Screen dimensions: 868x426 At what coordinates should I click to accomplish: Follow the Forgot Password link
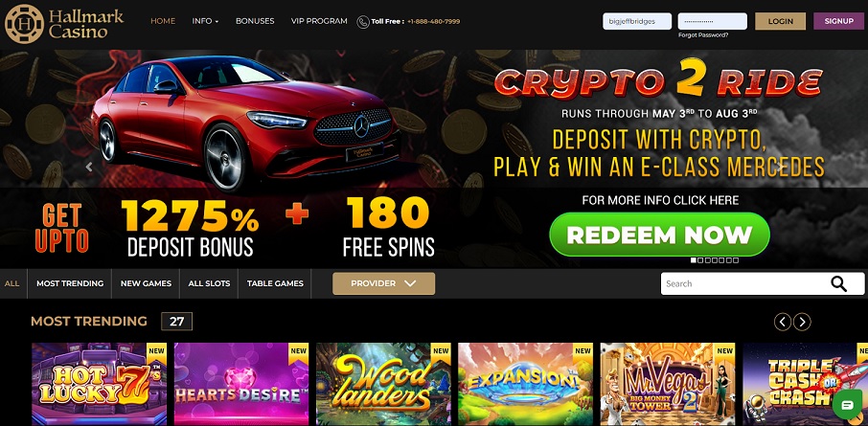click(x=703, y=35)
